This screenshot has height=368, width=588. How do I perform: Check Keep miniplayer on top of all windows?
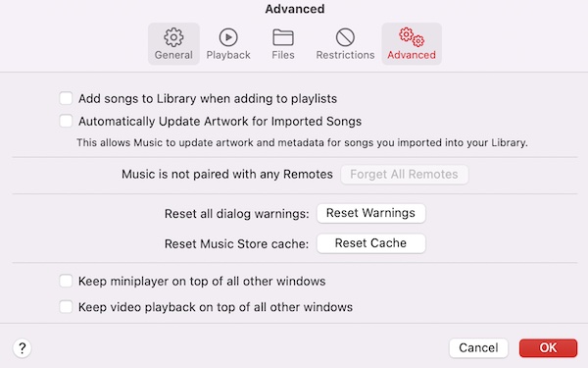pos(66,281)
